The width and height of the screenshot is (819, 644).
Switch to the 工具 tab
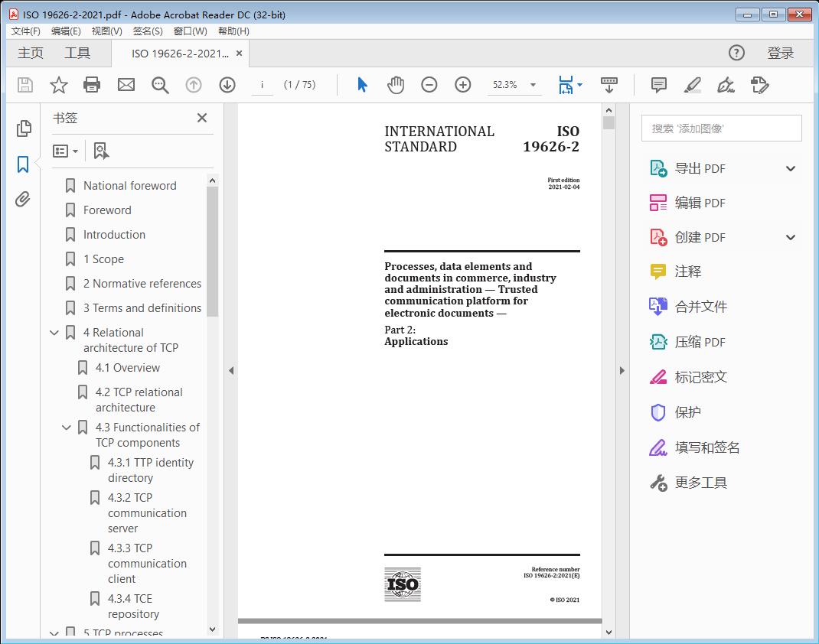point(77,54)
